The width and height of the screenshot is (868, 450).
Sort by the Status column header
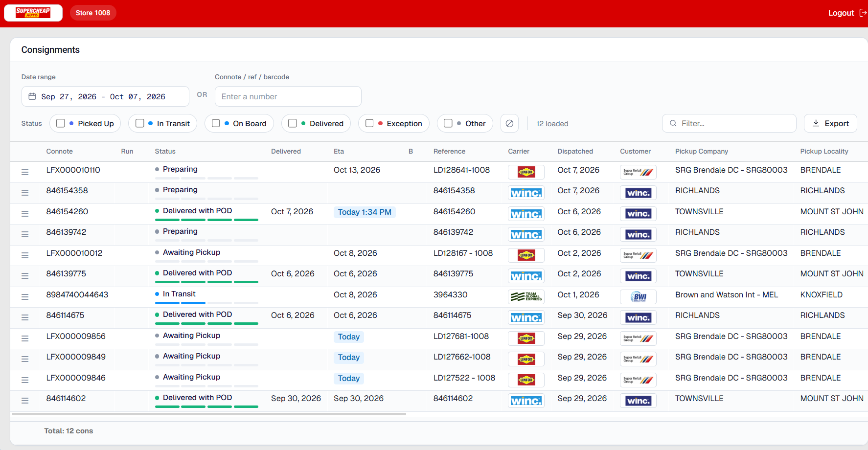click(165, 151)
